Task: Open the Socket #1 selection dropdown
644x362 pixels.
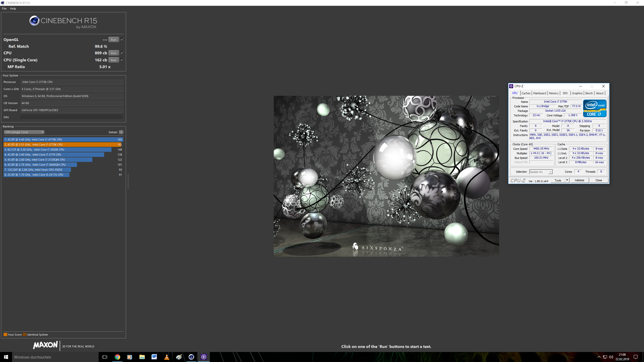Action: click(x=541, y=172)
